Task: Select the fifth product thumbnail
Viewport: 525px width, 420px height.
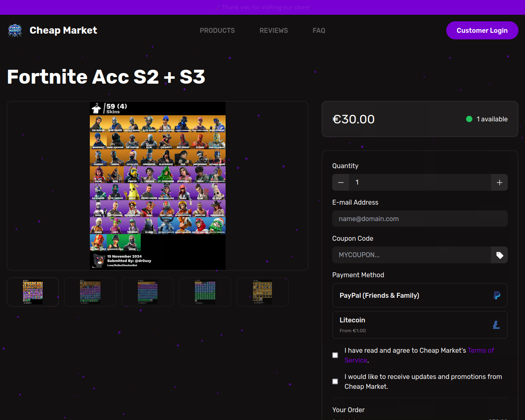Action: [x=262, y=292]
